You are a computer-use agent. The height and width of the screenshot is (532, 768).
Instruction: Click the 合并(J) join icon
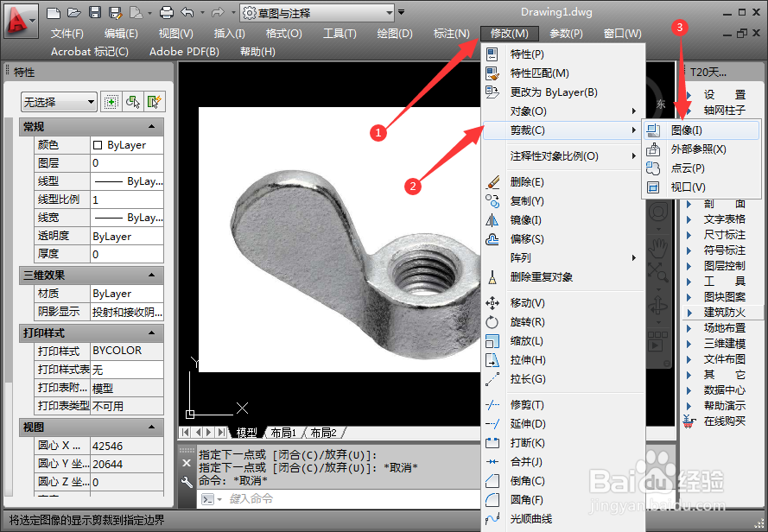click(x=492, y=461)
